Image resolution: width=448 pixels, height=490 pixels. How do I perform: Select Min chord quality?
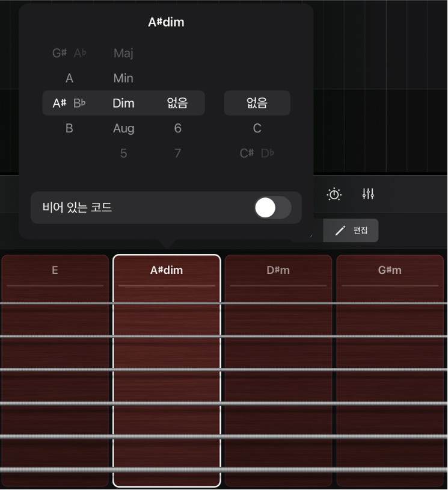[123, 78]
